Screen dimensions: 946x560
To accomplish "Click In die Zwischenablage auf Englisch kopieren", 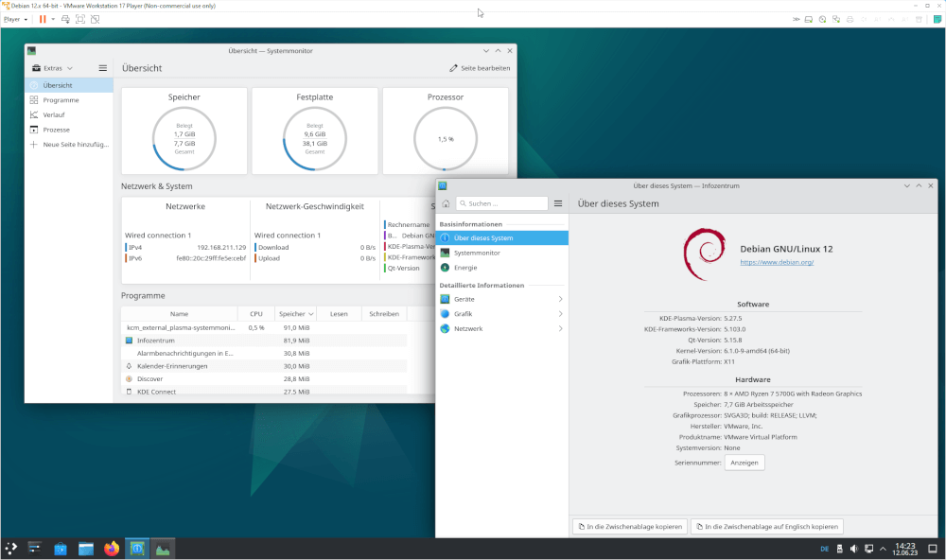I will [767, 527].
